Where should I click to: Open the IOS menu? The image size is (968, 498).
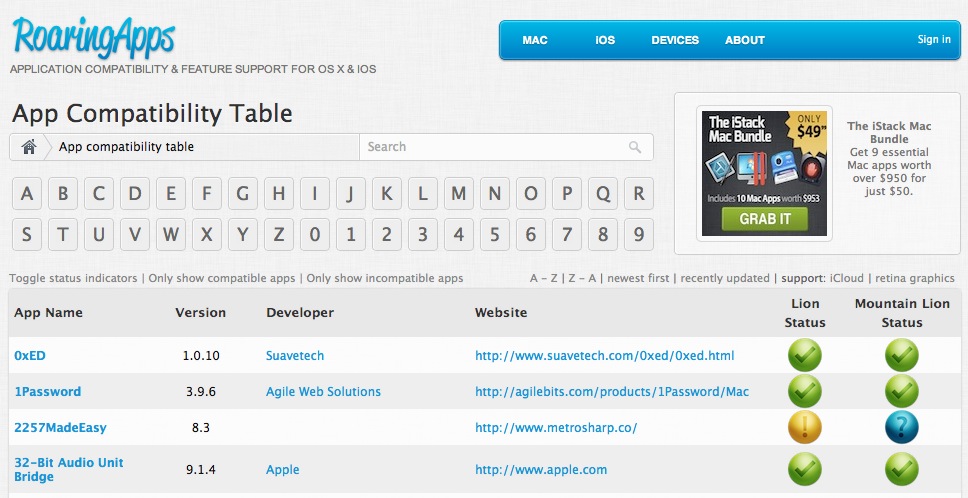point(605,40)
